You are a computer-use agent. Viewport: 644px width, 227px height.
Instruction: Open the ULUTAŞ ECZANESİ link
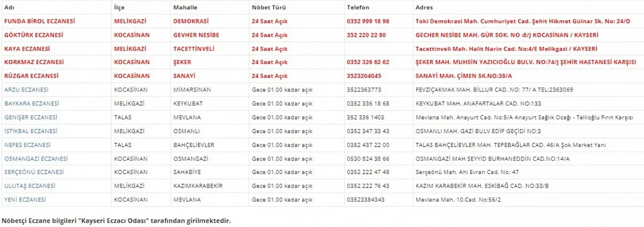click(x=29, y=186)
